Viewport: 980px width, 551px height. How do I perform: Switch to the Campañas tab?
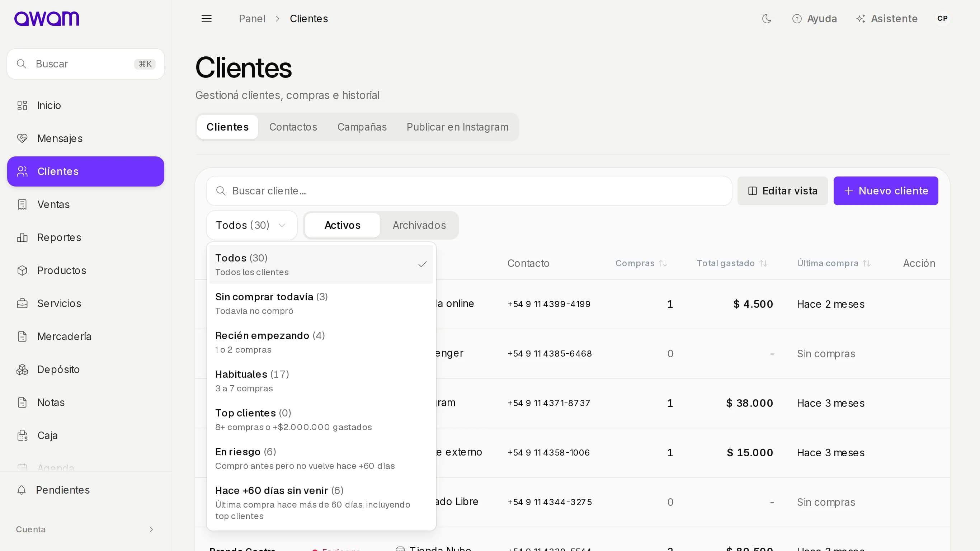click(362, 127)
